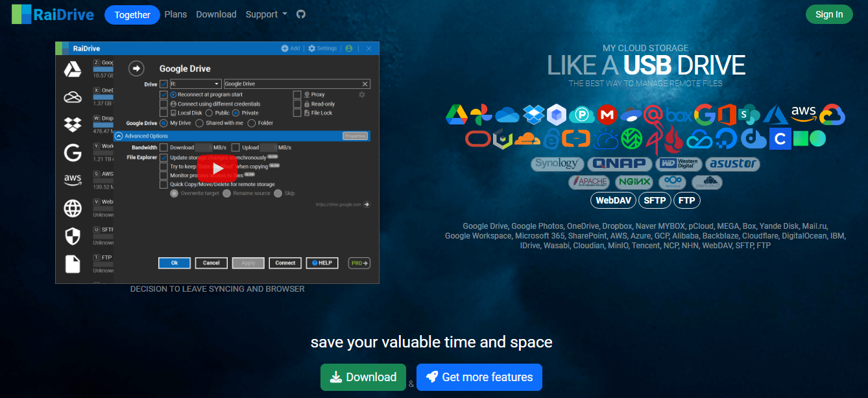Click the blue Cloudian C icon
Screen dimensions: 868x398
point(780,138)
